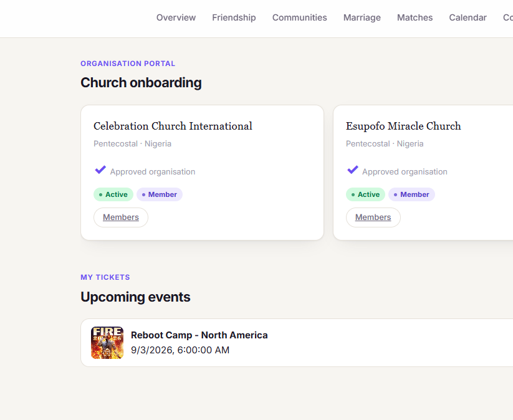Open the Reboot Camp FIRE event thumbnail
Viewport: 513px width, 420px height.
click(107, 343)
